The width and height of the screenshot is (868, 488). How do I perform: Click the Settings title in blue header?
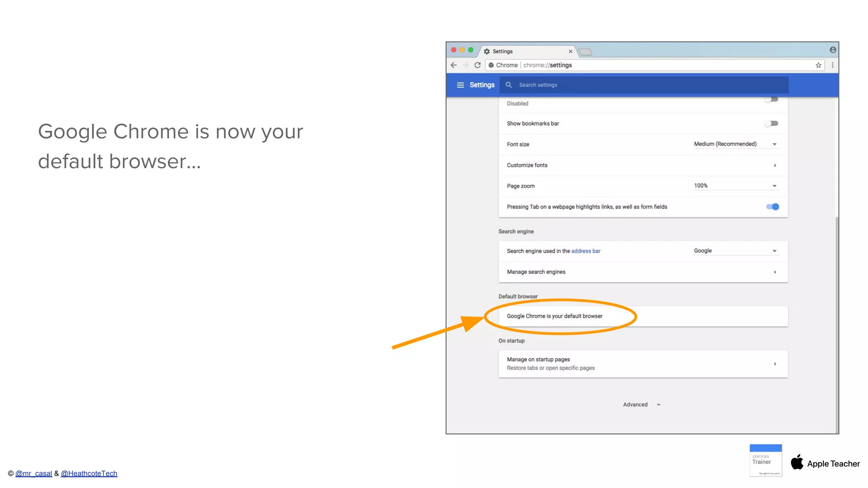[482, 85]
